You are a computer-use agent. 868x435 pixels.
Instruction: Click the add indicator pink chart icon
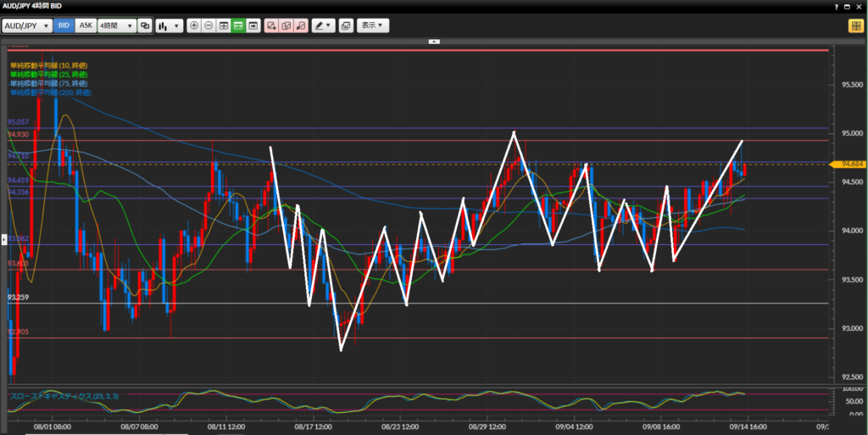click(x=271, y=25)
